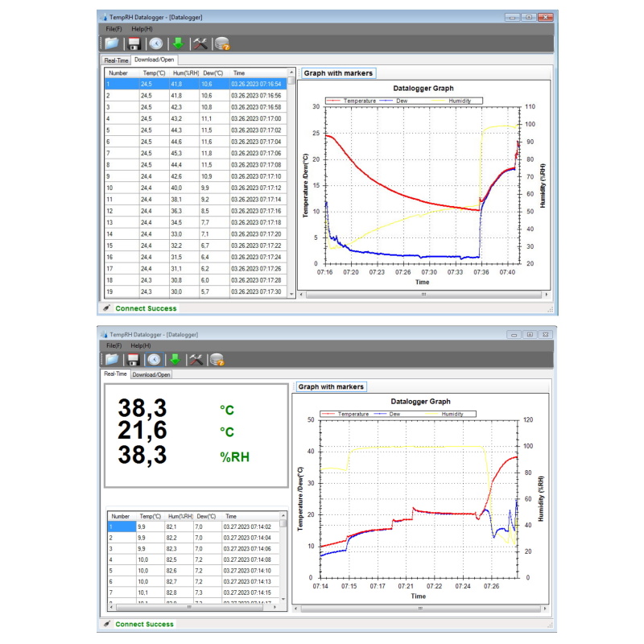Switch to Real-Time tab in top window

(116, 60)
